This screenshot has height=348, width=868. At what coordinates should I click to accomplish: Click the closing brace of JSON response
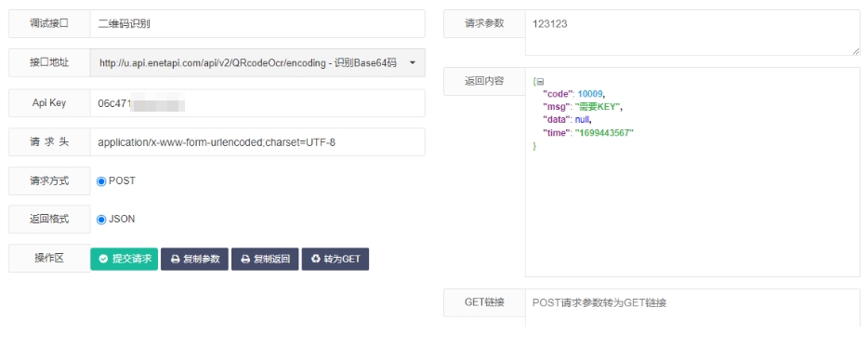point(534,146)
